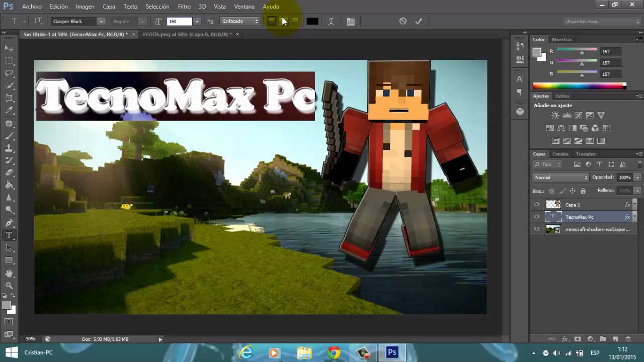Hide the TecnoMax Pc text layer
The height and width of the screenshot is (362, 644).
tap(537, 217)
